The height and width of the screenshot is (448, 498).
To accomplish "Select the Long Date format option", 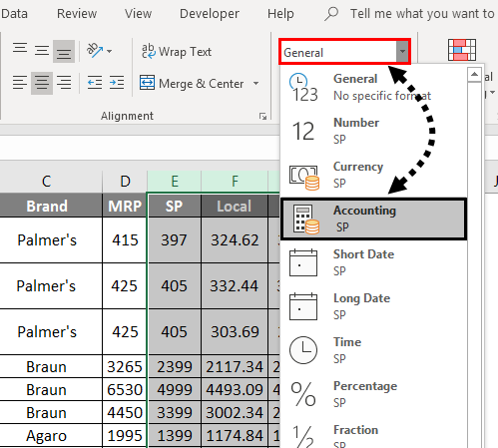I will pyautogui.click(x=373, y=306).
